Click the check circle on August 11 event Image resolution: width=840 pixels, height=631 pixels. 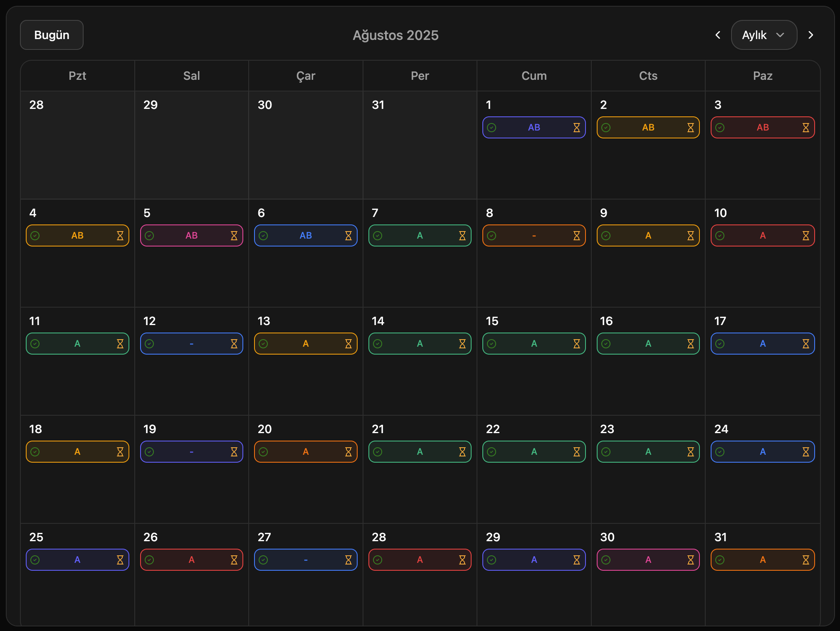point(35,344)
